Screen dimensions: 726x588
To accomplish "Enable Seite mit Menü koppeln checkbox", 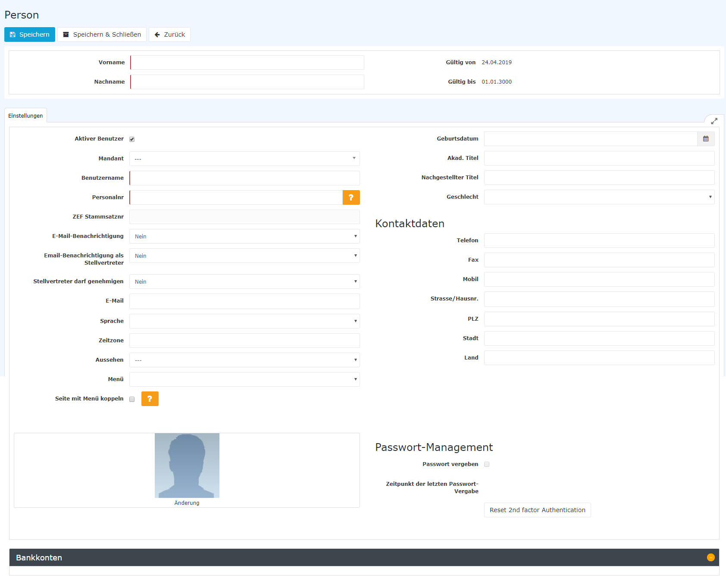I will point(132,399).
